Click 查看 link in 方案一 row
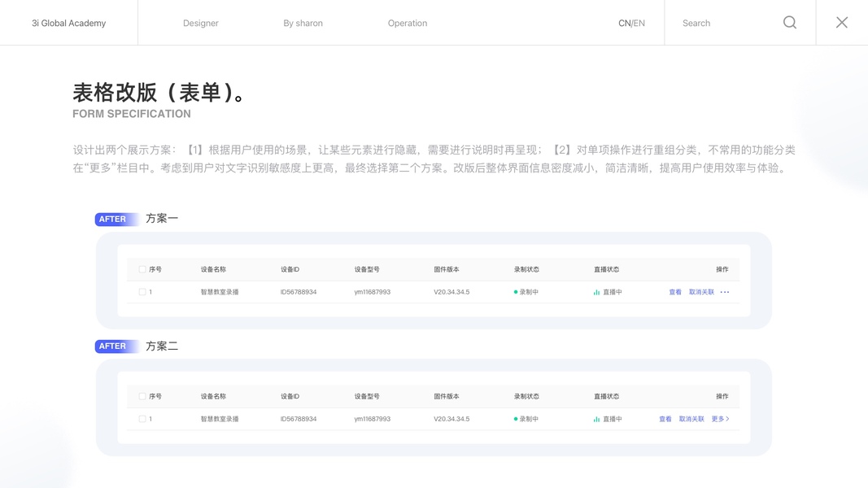868x488 pixels. pyautogui.click(x=675, y=292)
